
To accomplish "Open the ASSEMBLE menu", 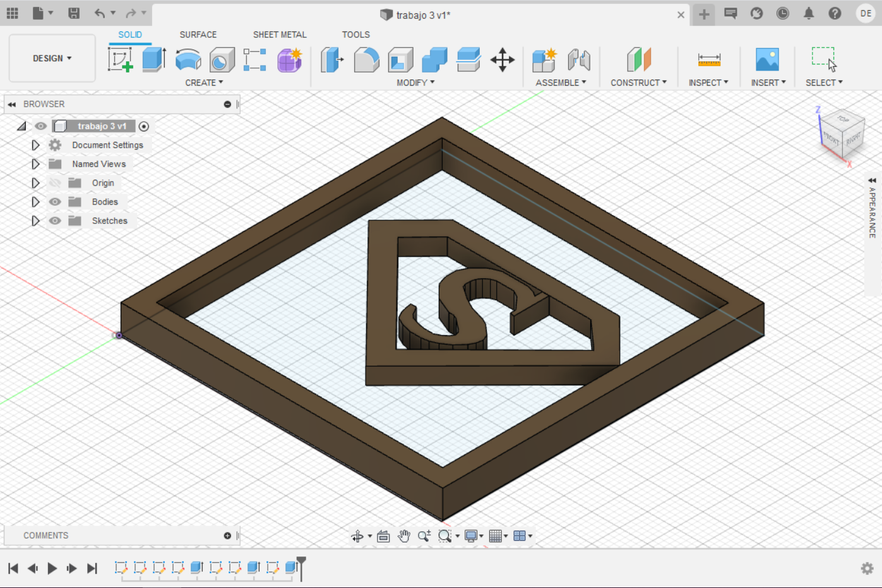I will click(x=561, y=83).
